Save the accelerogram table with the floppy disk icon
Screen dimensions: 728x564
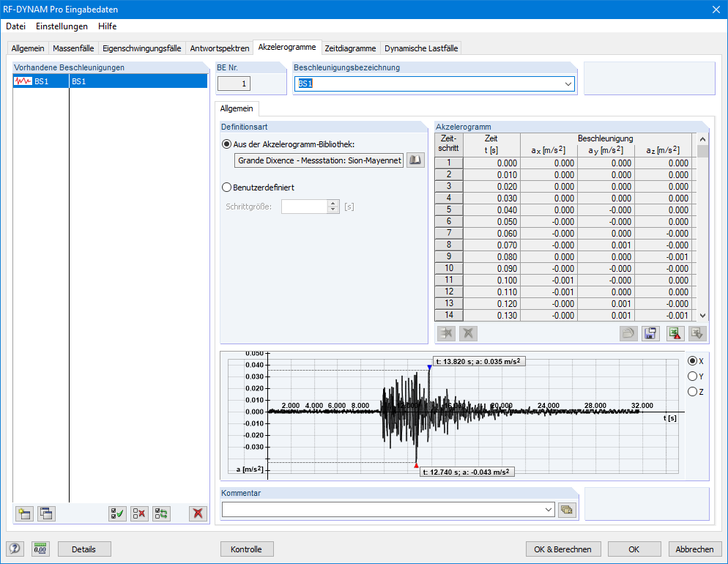(x=650, y=333)
